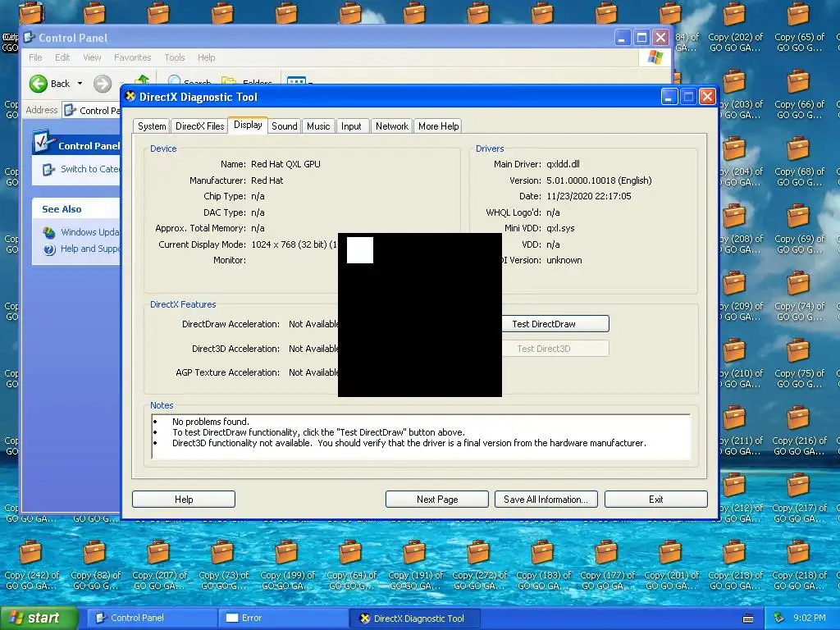Select desktop icon Copy (213) of GO GO GA
Screen dimensions: 840x630
click(x=735, y=565)
